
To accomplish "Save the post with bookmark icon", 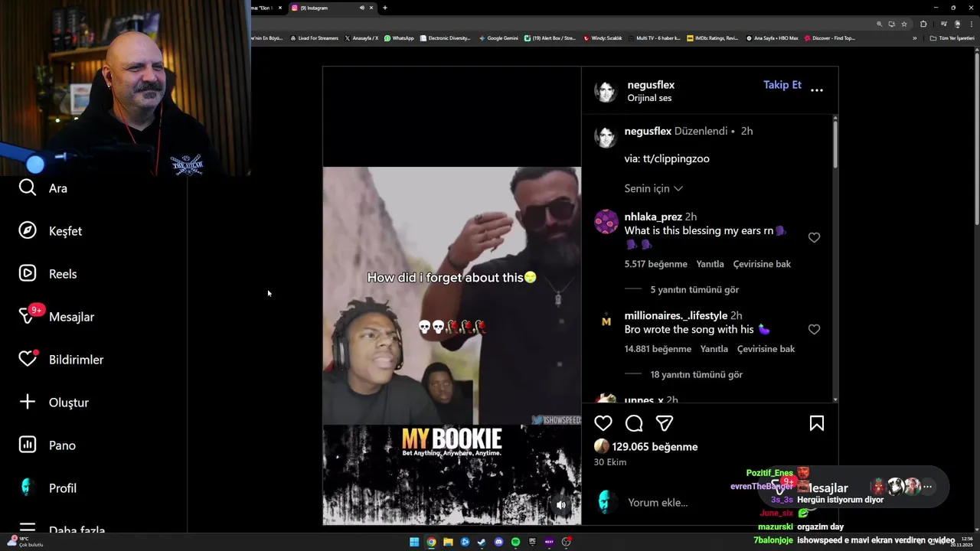I will (x=817, y=423).
